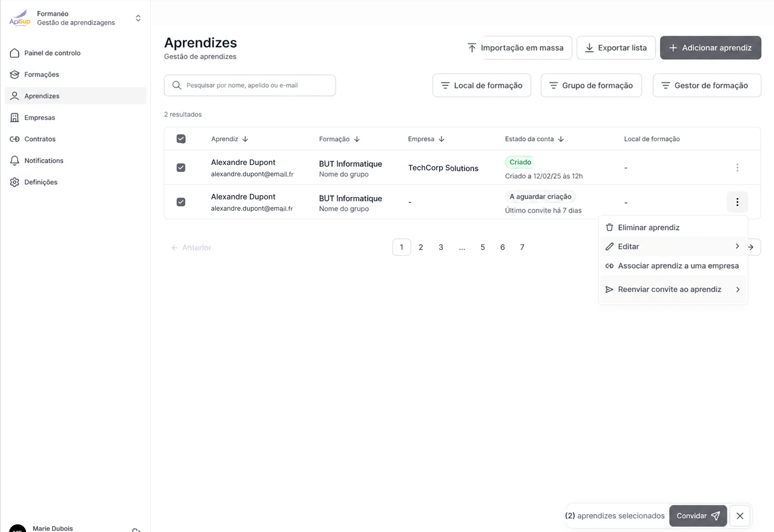
Task: Click Exportar lista button
Action: point(616,48)
